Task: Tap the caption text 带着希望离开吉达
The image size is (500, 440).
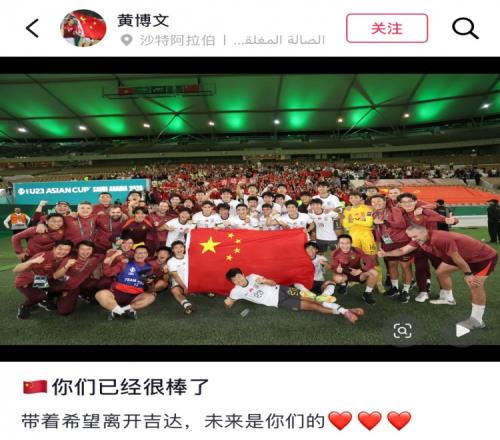Action: (102, 421)
